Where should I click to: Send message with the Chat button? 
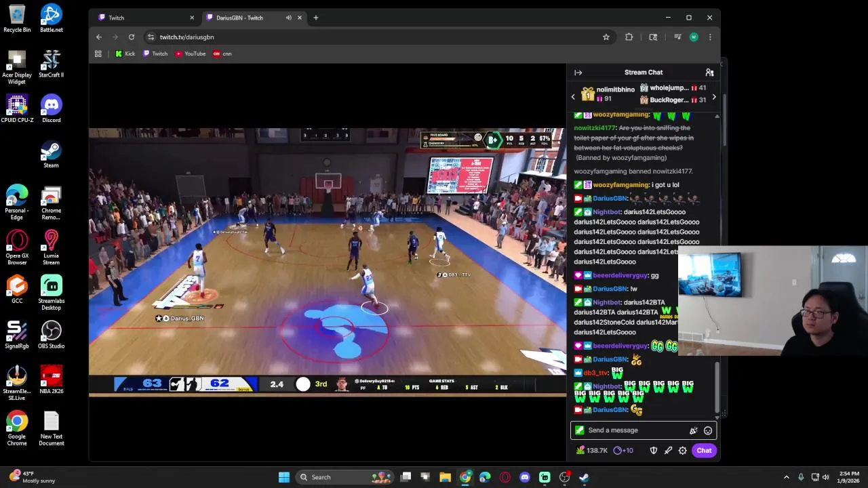click(x=704, y=451)
